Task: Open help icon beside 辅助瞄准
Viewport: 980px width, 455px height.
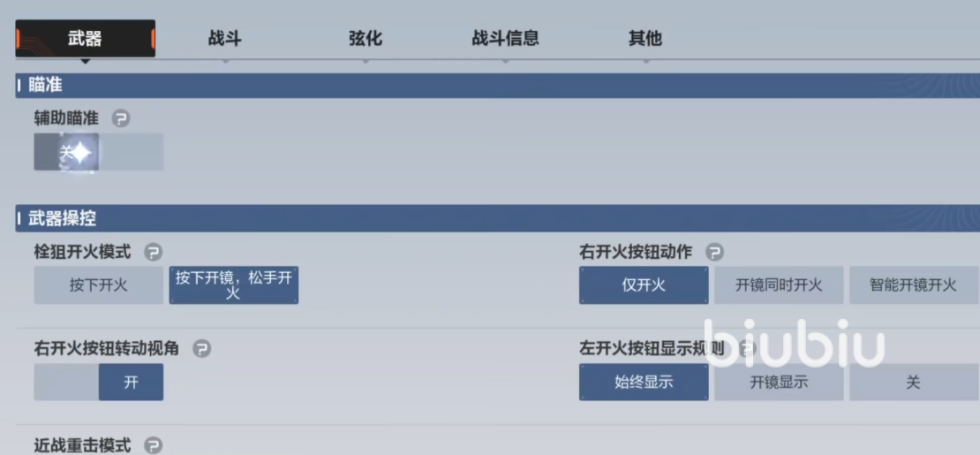Action: click(121, 118)
